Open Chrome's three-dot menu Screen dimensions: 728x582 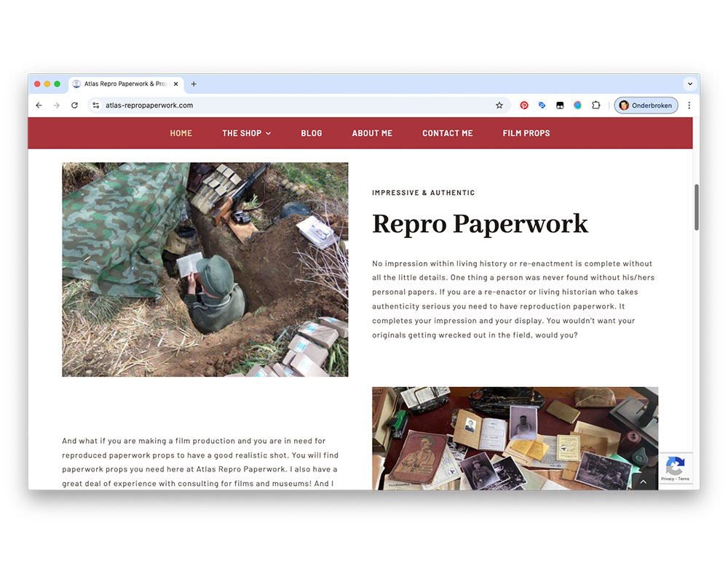click(x=689, y=105)
